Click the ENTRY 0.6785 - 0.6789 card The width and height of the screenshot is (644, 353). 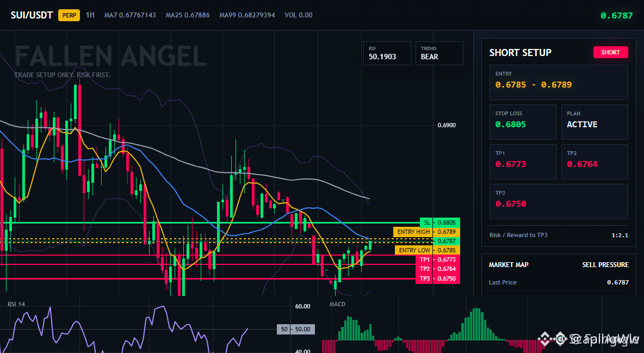[559, 82]
